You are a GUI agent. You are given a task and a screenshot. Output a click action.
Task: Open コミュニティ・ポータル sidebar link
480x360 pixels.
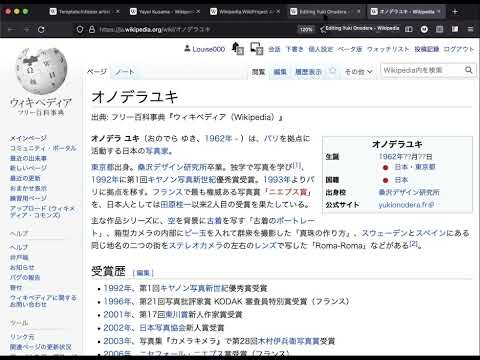coord(43,148)
